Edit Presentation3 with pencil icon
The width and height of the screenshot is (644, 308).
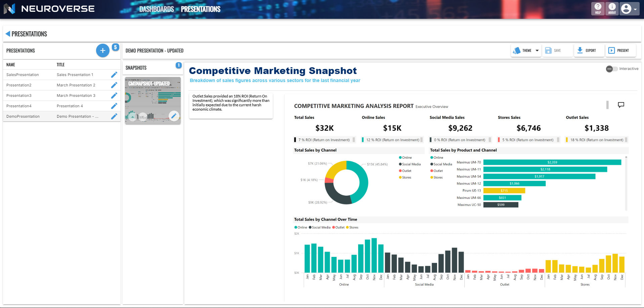[114, 95]
